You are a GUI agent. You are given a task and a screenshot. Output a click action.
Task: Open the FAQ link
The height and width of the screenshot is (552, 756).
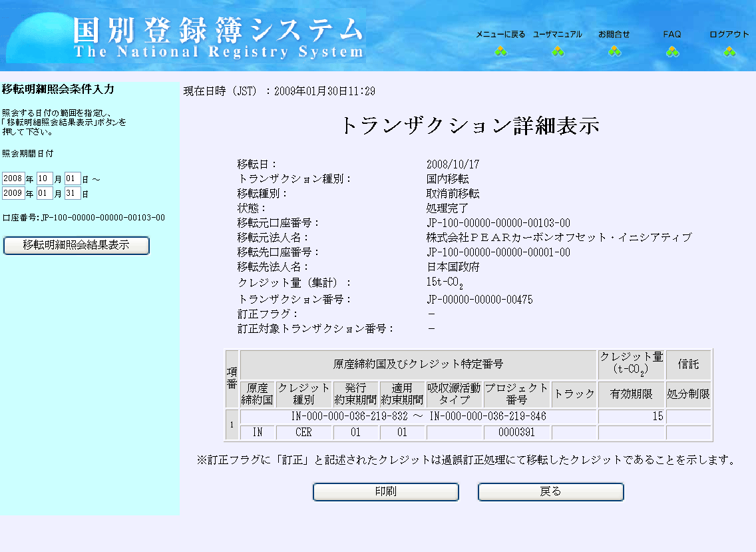pos(672,34)
